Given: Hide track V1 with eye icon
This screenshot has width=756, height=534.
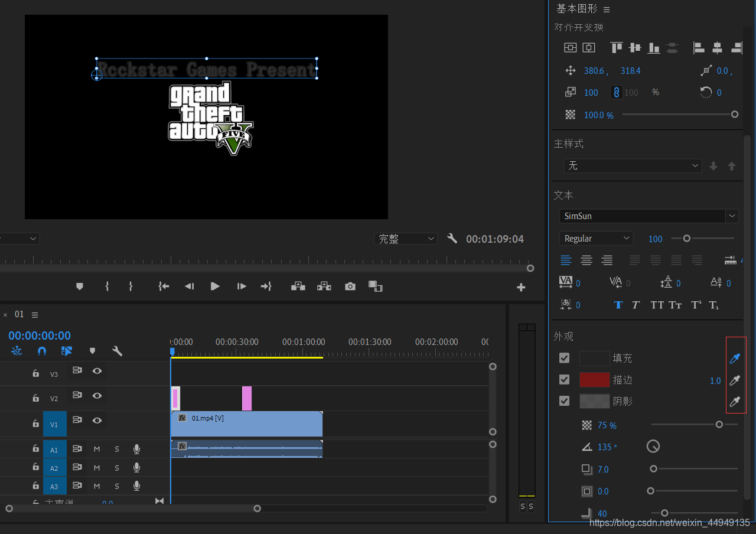Looking at the screenshot, I should pyautogui.click(x=97, y=421).
